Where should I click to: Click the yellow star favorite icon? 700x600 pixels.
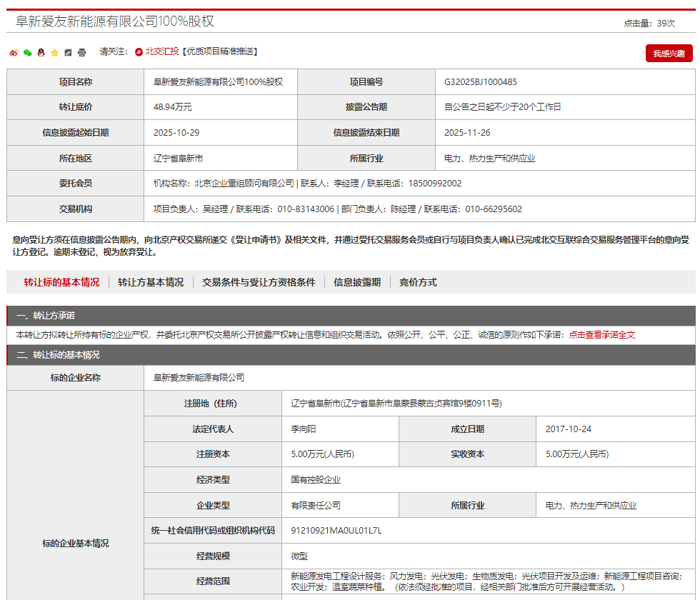(x=54, y=52)
